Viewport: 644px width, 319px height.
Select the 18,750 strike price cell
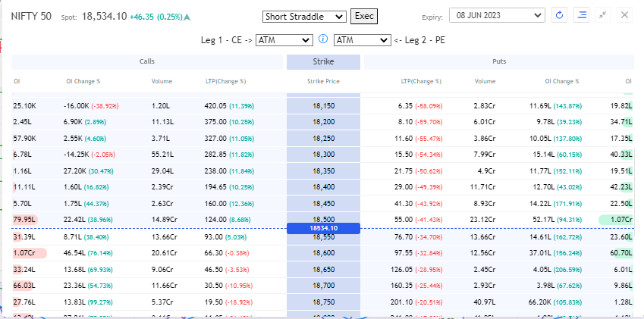pyautogui.click(x=323, y=302)
